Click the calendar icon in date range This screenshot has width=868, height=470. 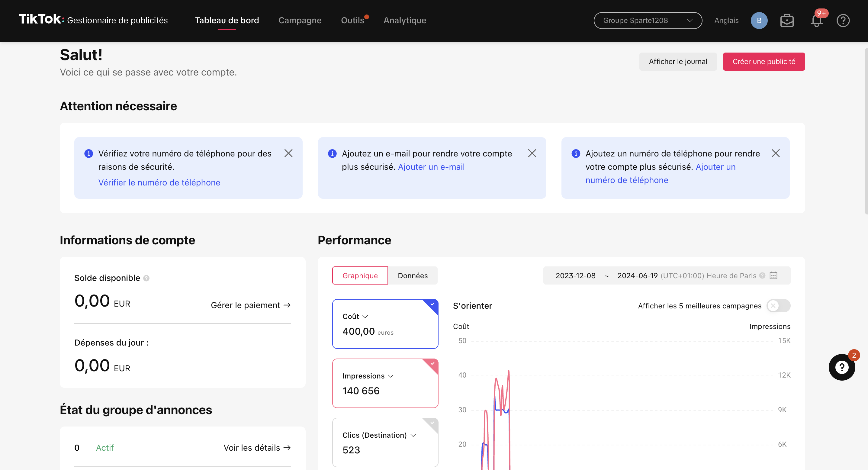pyautogui.click(x=773, y=275)
